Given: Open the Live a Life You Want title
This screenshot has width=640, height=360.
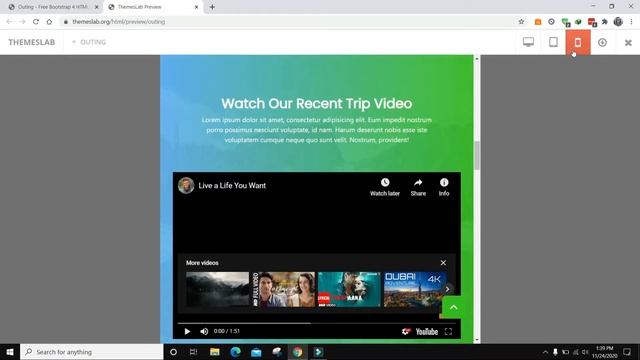Looking at the screenshot, I should point(232,185).
